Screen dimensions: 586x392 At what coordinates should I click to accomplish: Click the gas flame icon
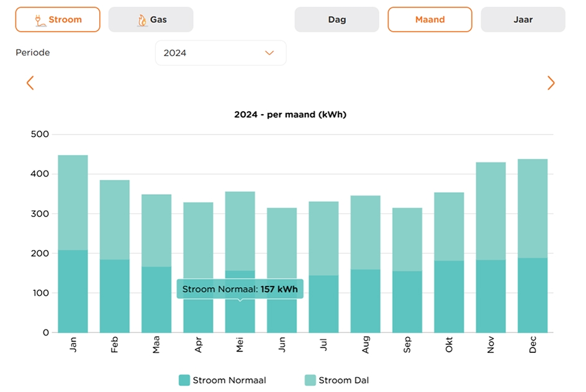tap(142, 20)
